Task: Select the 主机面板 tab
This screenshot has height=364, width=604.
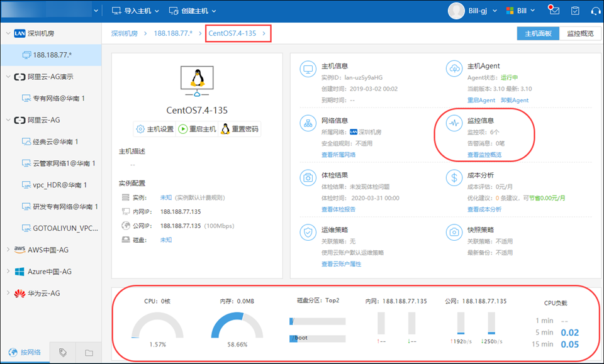Action: (538, 33)
